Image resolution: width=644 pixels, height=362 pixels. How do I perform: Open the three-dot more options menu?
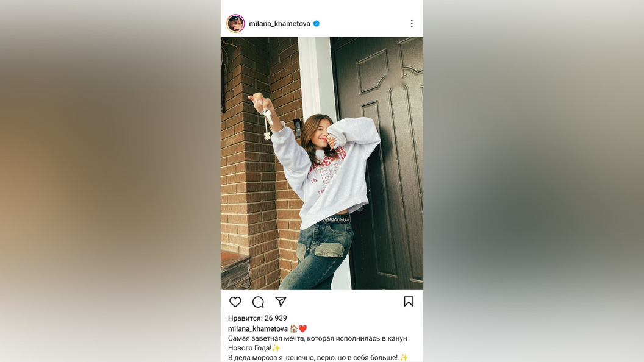point(412,24)
